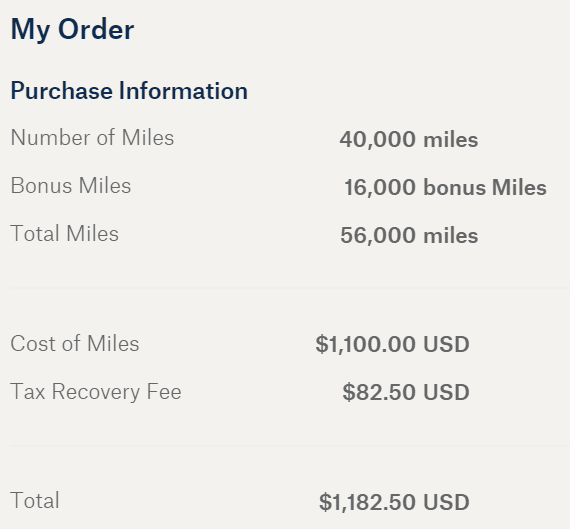Click the word bonus in bonus Miles value
The height and width of the screenshot is (529, 570).
pos(454,187)
